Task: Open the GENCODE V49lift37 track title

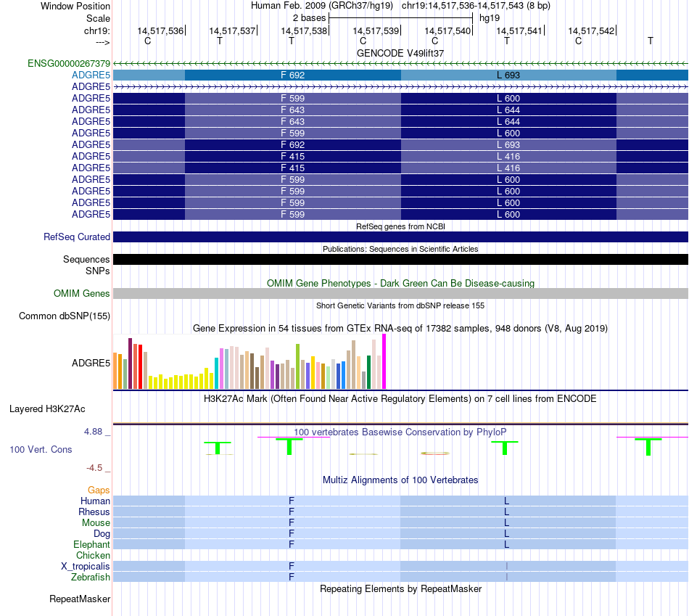Action: tap(400, 53)
